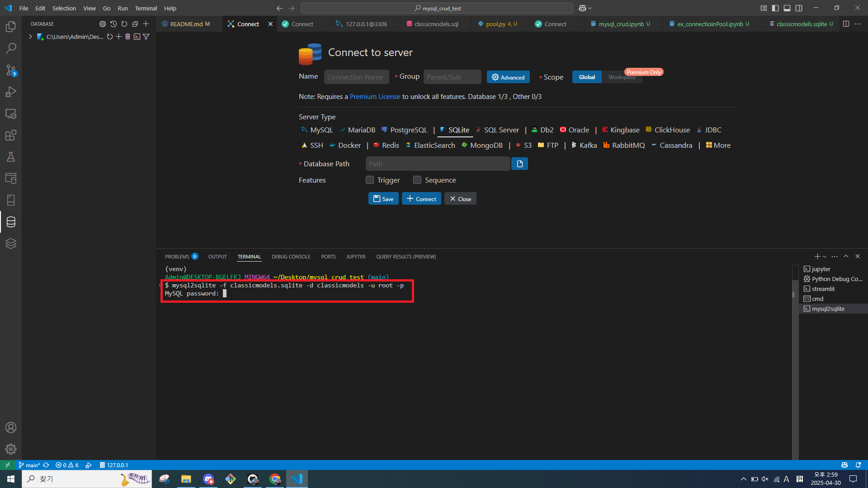Browse for database file using path icon
This screenshot has width=868, height=488.
[519, 164]
